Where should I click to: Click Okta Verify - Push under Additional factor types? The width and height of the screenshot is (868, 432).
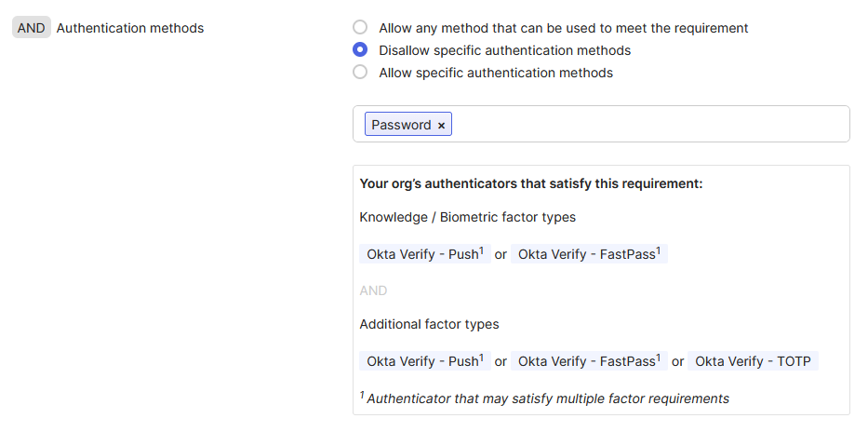tap(424, 361)
